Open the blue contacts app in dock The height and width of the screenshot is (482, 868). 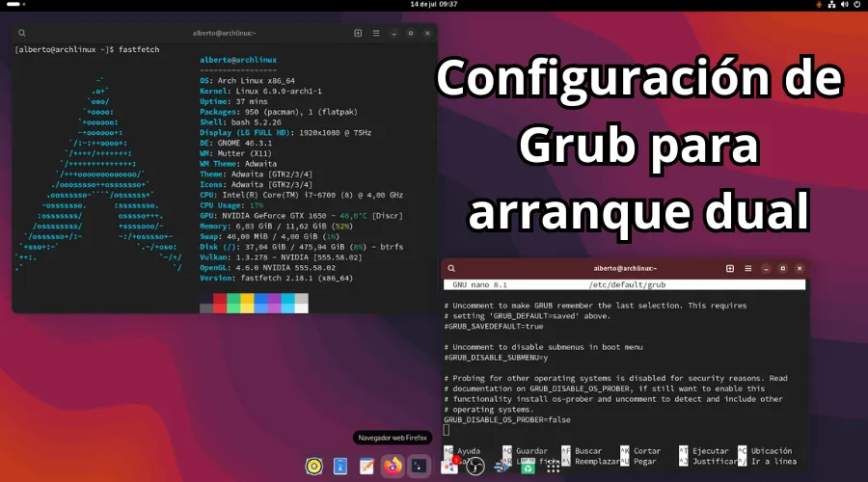click(339, 467)
